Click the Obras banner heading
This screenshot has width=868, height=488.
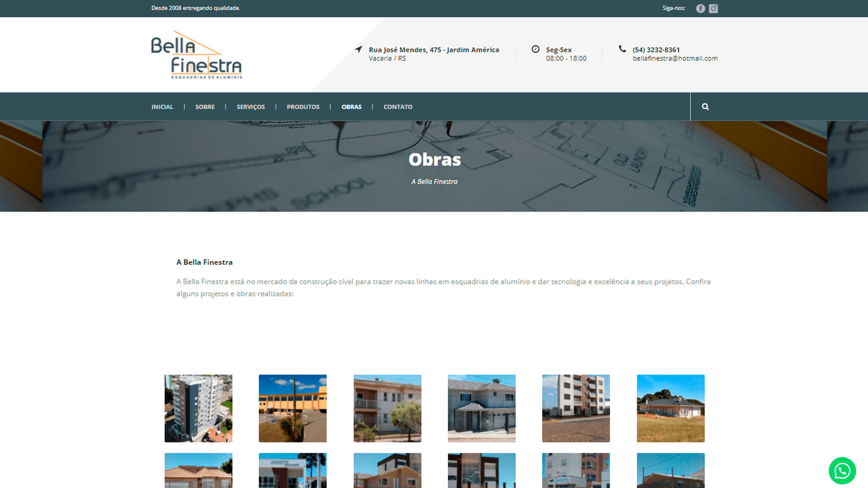(435, 160)
